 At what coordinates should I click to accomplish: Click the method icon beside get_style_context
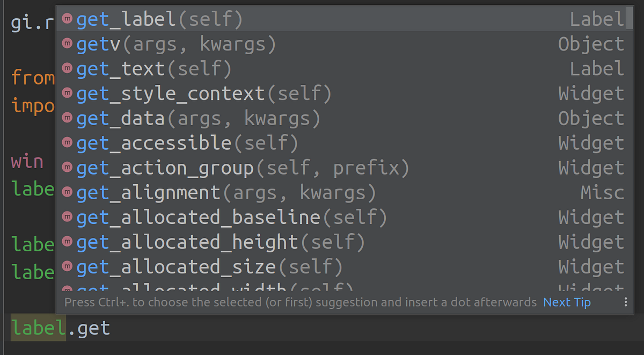coord(67,93)
